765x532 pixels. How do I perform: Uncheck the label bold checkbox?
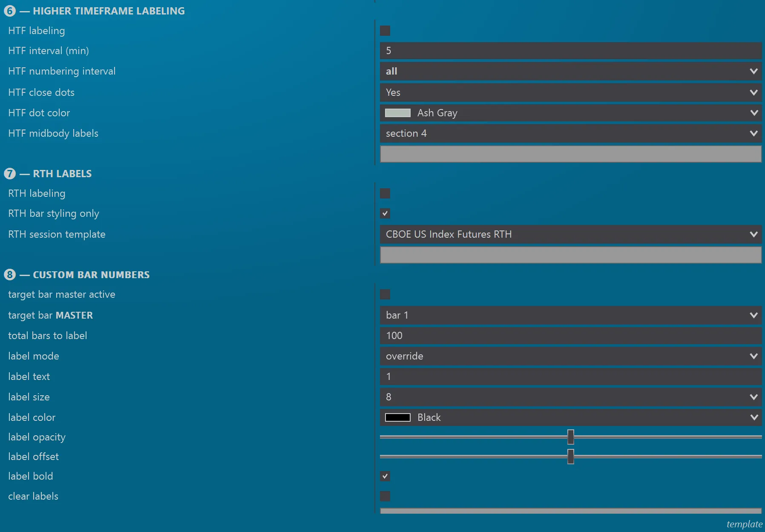pos(385,476)
